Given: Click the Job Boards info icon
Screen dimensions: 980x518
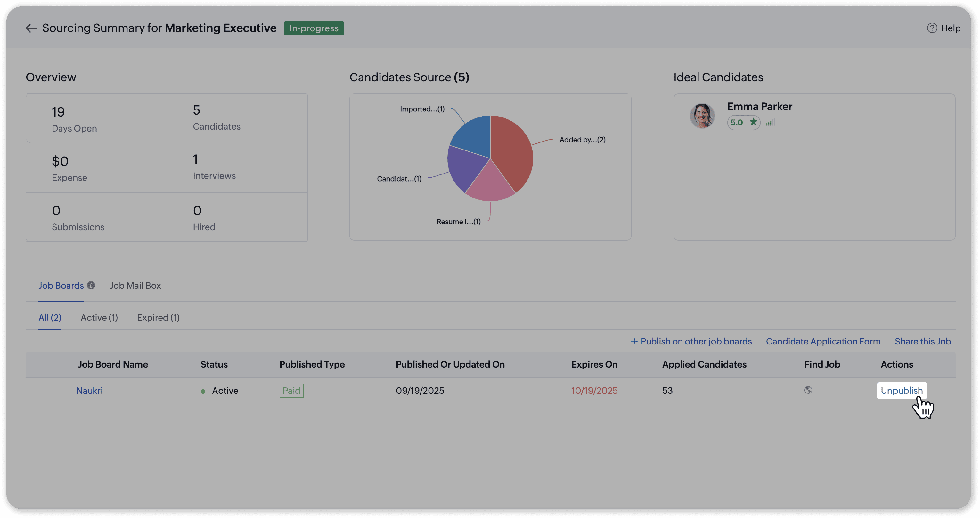Looking at the screenshot, I should click(x=91, y=285).
